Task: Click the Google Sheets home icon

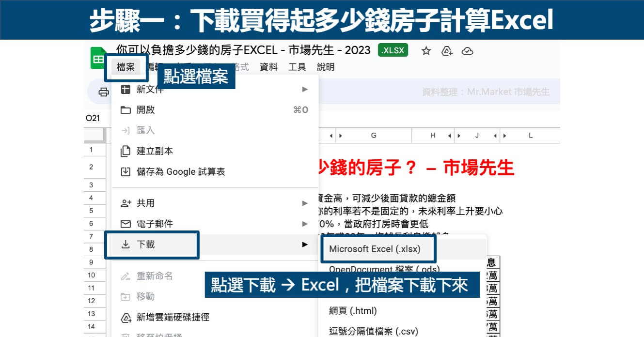Action: pos(98,59)
